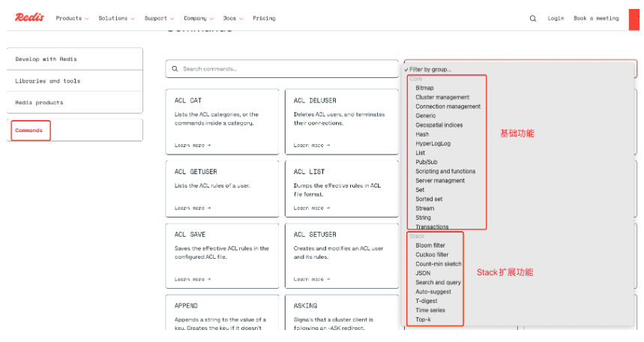Expand the Products menu

(x=72, y=18)
